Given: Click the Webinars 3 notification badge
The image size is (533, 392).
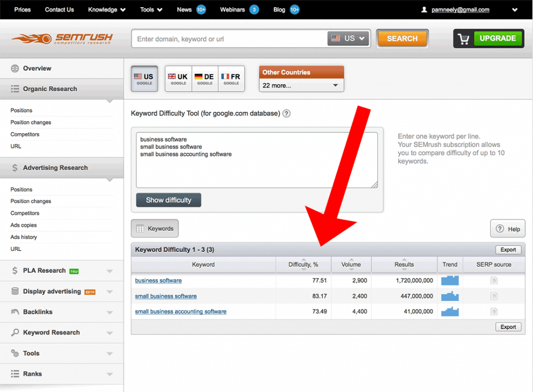Looking at the screenshot, I should tap(254, 9).
